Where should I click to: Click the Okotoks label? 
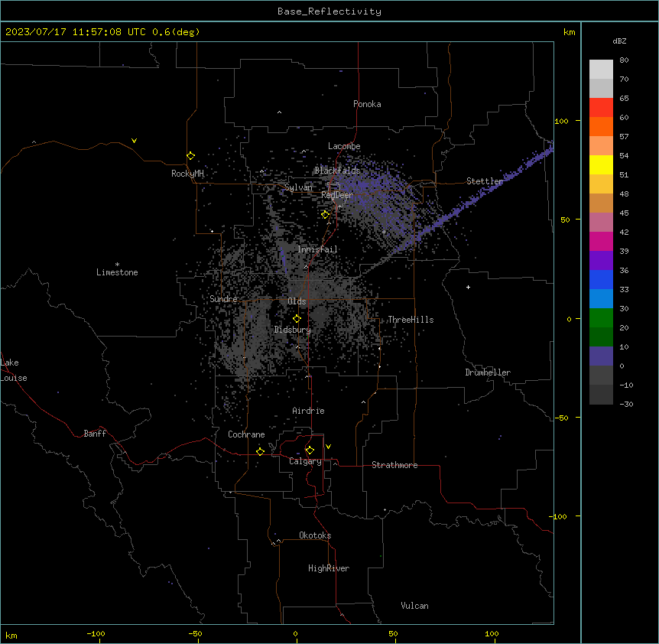tap(315, 535)
